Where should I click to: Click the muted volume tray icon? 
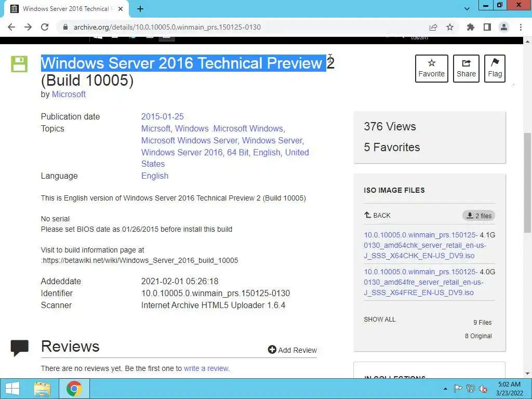(483, 389)
